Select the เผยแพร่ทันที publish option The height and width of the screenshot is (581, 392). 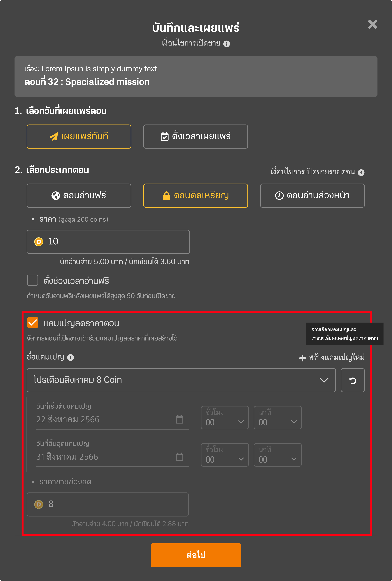(x=79, y=137)
